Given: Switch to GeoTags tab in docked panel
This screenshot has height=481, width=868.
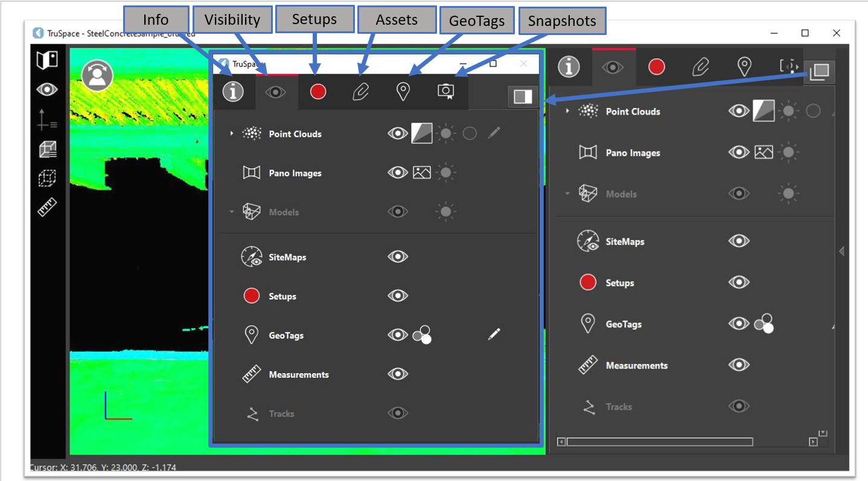Looking at the screenshot, I should tap(745, 66).
